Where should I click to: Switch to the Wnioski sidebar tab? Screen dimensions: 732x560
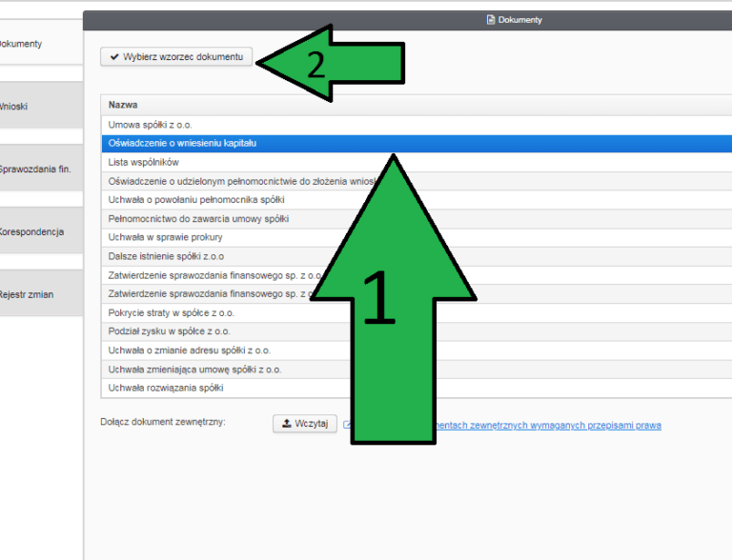tap(41, 106)
